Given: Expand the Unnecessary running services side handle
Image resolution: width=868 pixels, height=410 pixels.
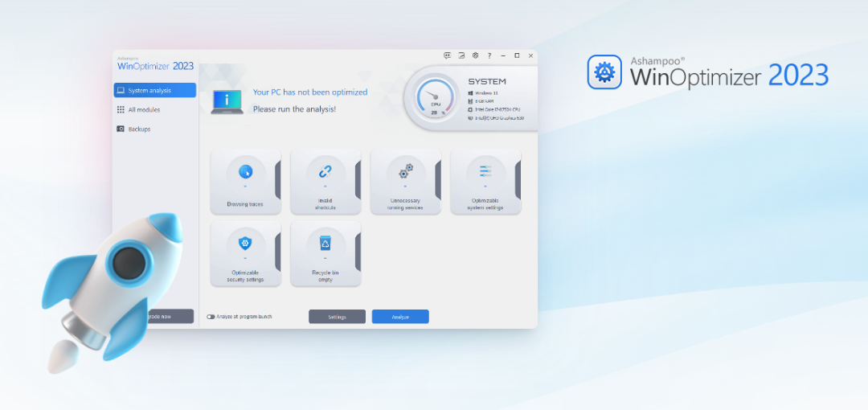Looking at the screenshot, I should [438, 180].
